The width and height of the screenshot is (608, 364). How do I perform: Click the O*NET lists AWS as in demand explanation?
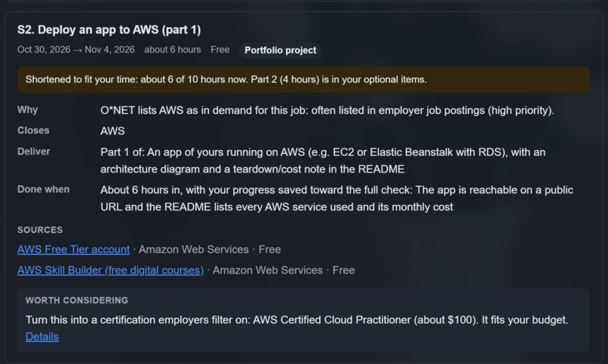pyautogui.click(x=327, y=110)
